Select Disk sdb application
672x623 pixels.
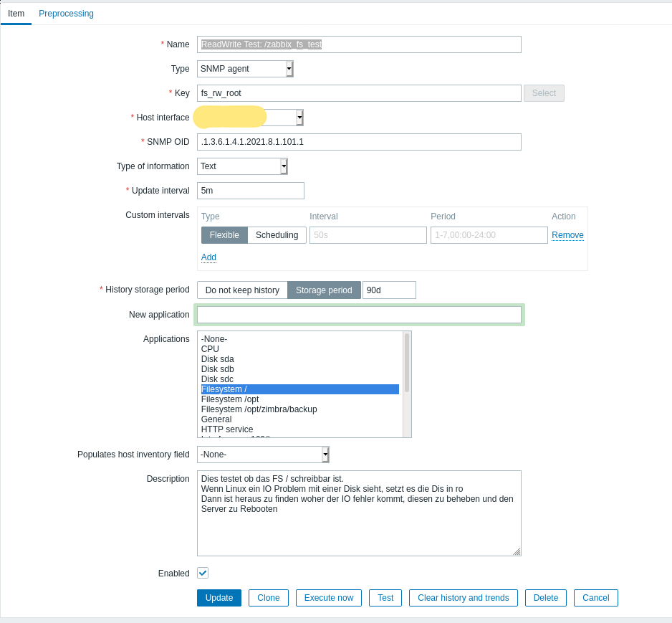pyautogui.click(x=300, y=369)
